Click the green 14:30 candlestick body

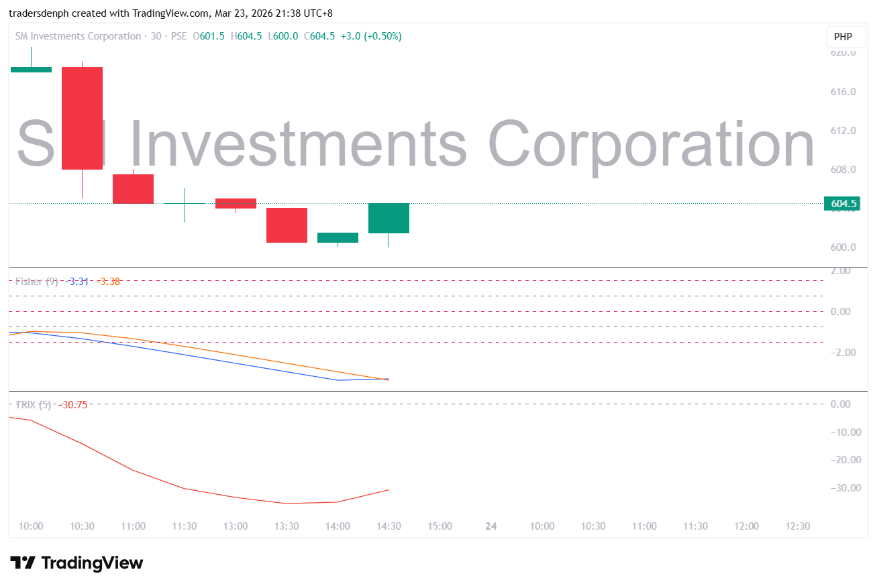coord(389,218)
